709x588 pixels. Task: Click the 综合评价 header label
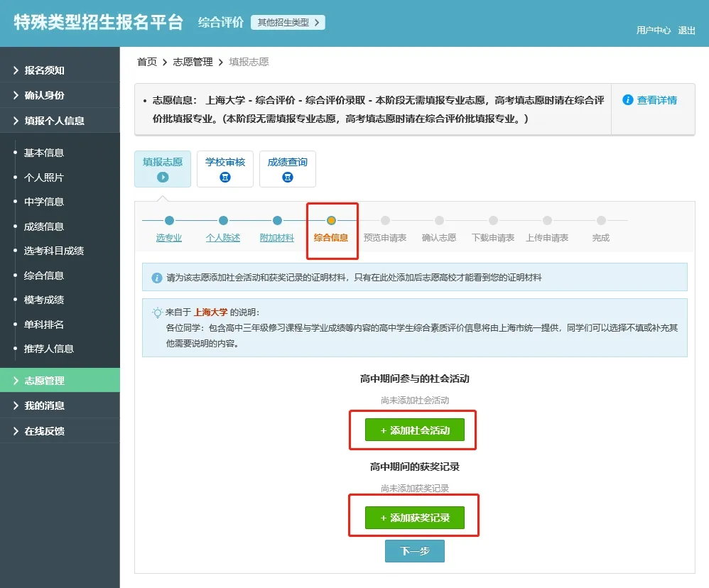coord(221,22)
